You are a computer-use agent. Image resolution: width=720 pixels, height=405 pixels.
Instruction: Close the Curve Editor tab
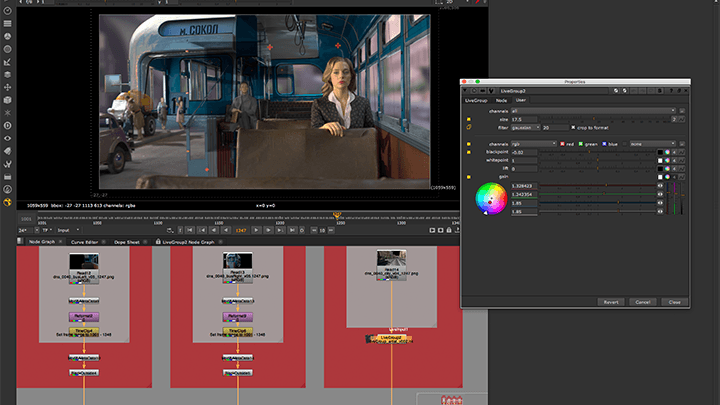tap(103, 242)
